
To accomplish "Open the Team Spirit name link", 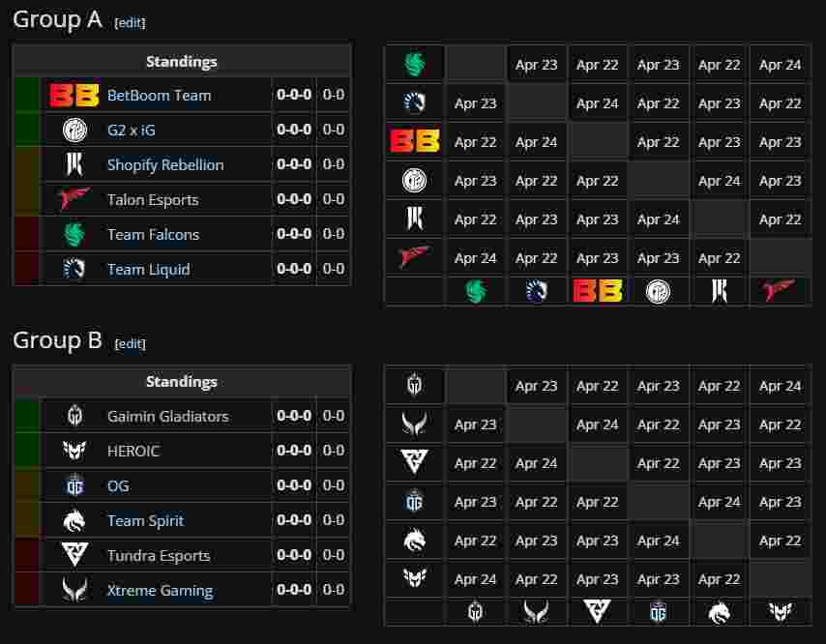I will (145, 521).
